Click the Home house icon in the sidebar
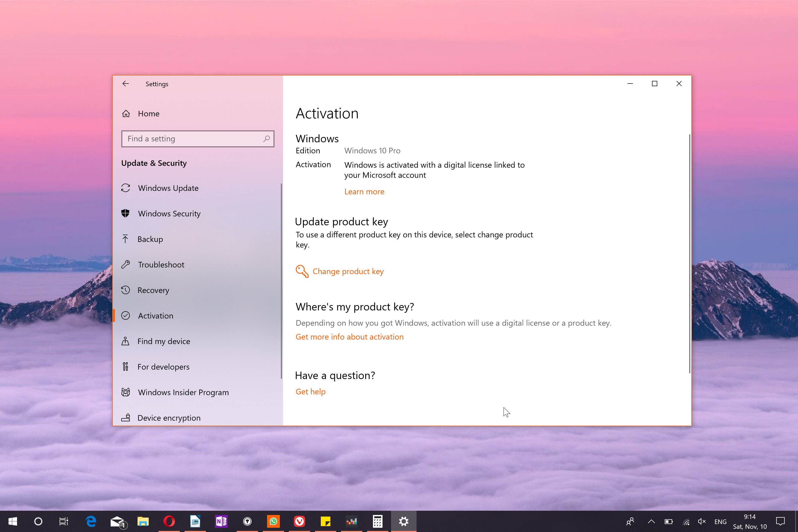Viewport: 798px width, 532px height. point(126,114)
